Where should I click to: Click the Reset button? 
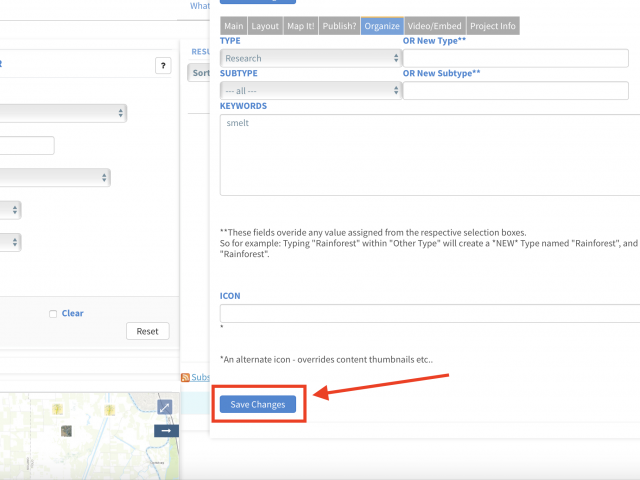(147, 331)
